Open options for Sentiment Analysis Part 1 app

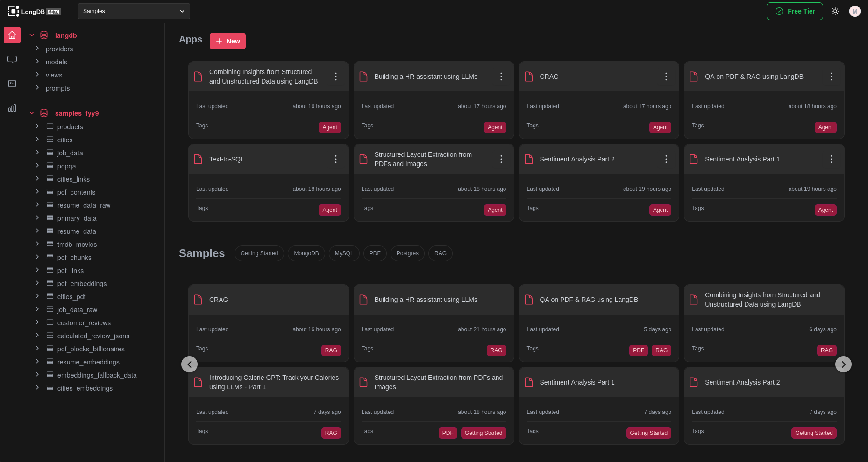(x=832, y=159)
